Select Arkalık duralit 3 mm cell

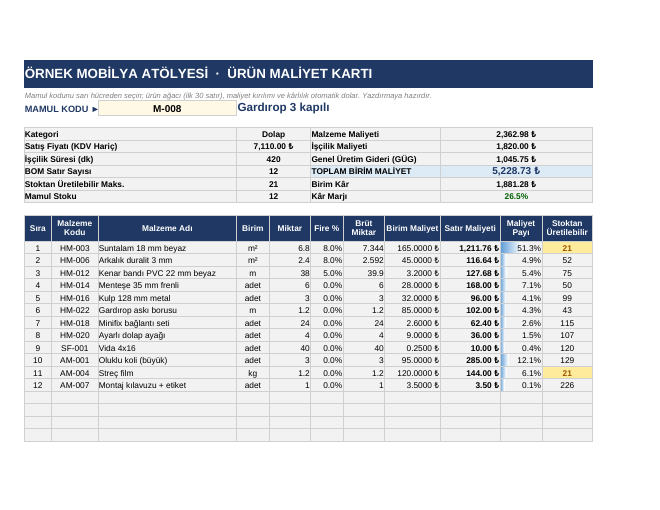(167, 260)
